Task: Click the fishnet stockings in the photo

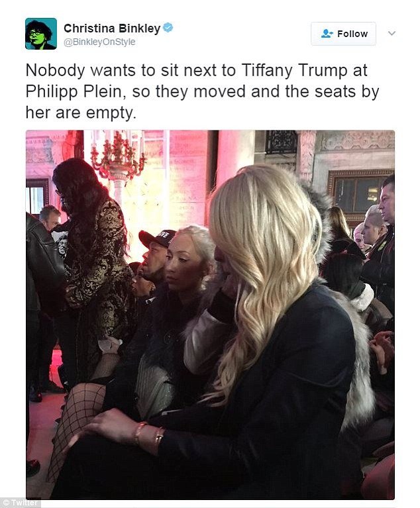Action: 78,421
